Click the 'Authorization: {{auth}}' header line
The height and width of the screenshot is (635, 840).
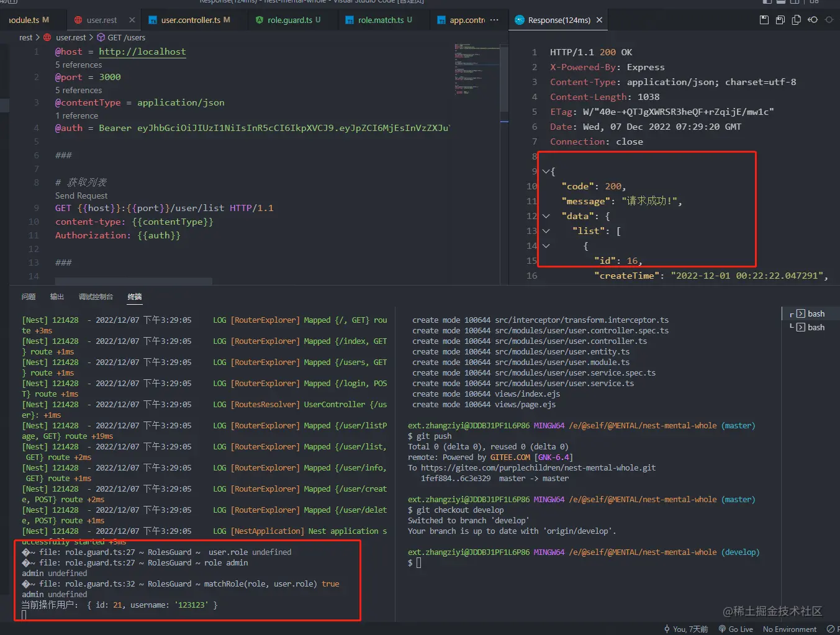[x=118, y=235]
